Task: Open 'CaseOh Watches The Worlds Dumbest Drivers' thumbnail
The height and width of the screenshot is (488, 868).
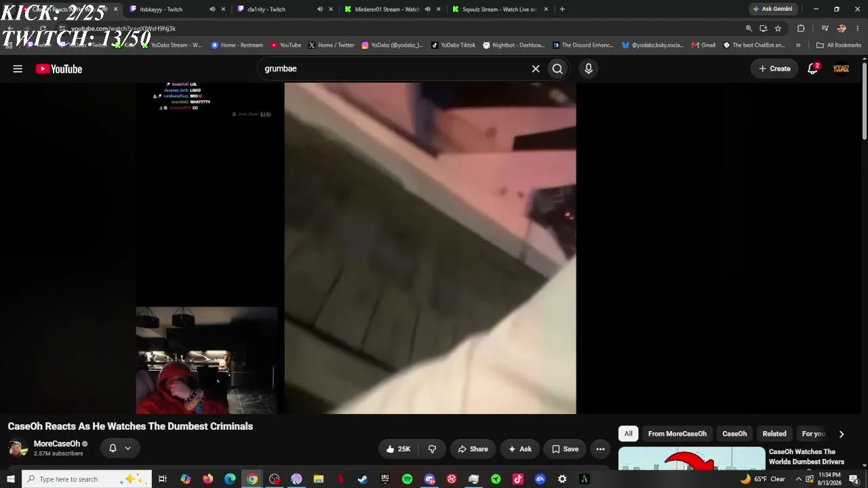Action: pos(692,458)
